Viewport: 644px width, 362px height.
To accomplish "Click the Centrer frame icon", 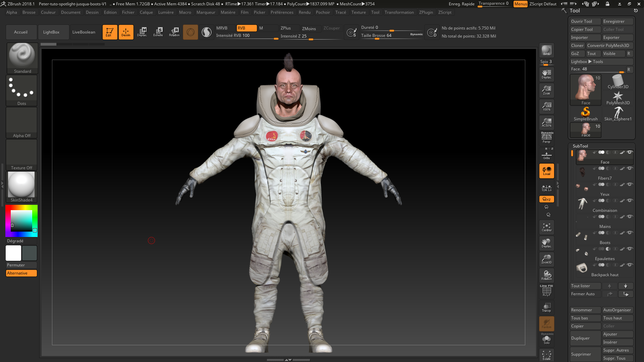I will [x=546, y=227].
